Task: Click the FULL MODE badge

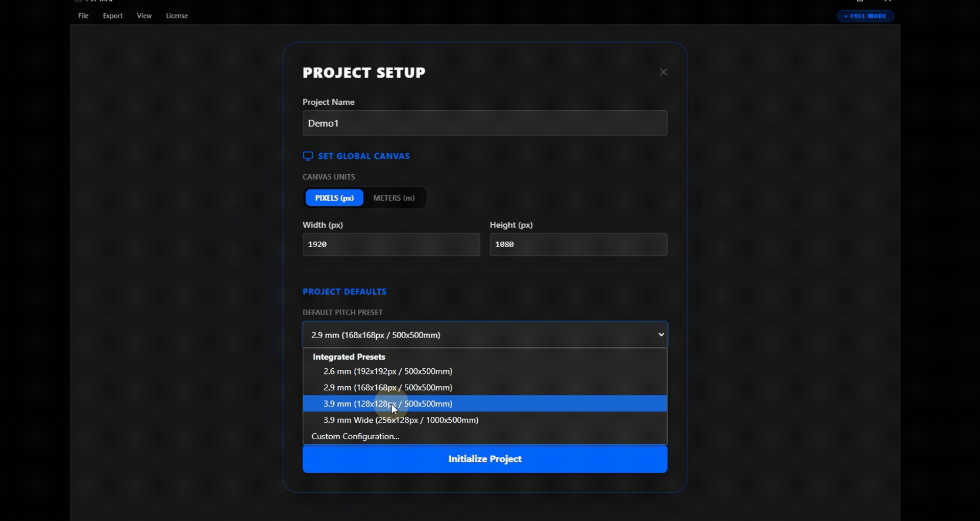Action: (865, 16)
